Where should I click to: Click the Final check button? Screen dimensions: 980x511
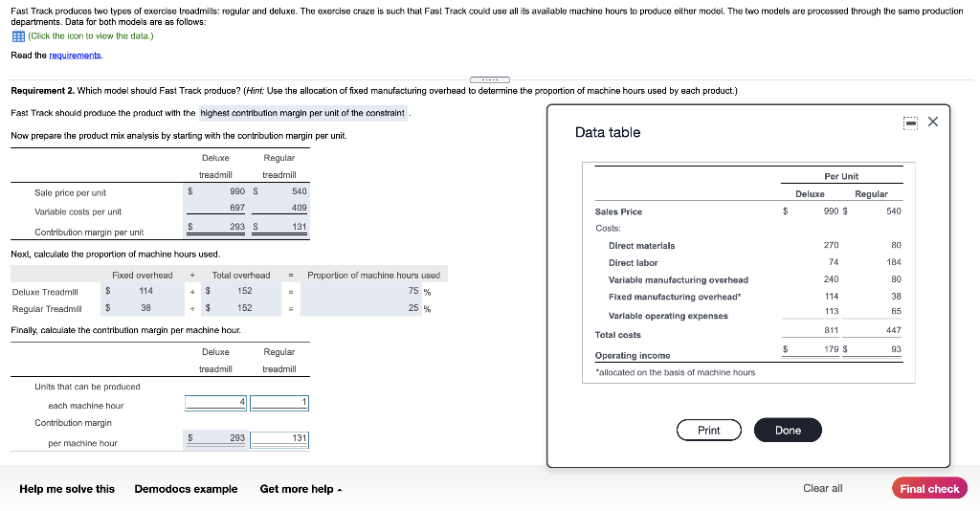[929, 488]
